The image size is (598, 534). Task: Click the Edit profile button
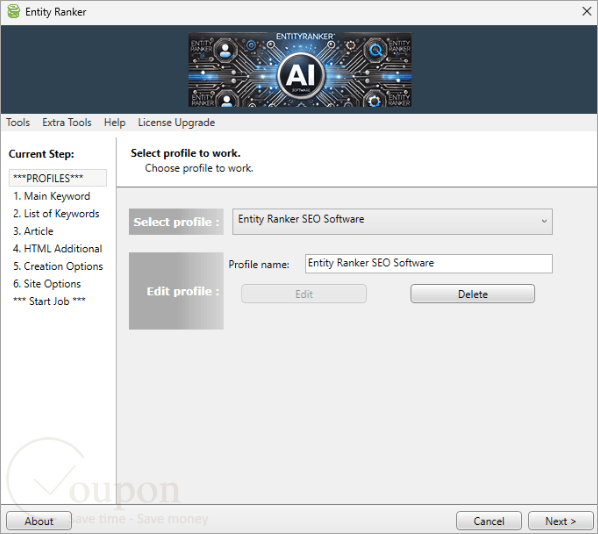tap(304, 294)
